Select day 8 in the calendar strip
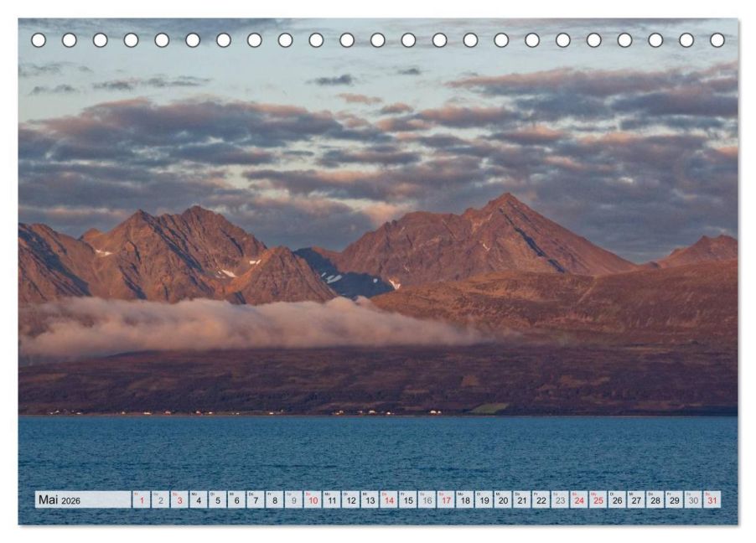 (275, 499)
